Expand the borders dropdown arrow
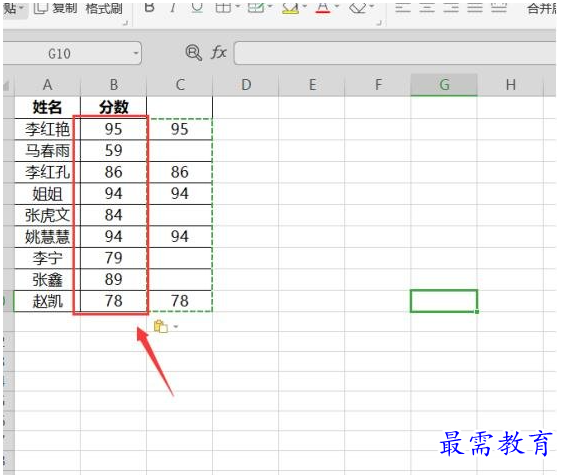The width and height of the screenshot is (561, 475). [237, 6]
